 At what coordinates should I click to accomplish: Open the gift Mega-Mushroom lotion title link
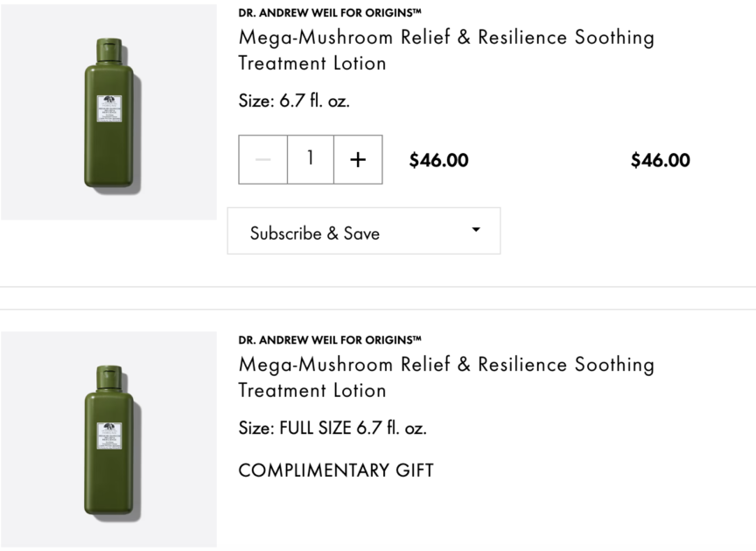[x=445, y=377]
